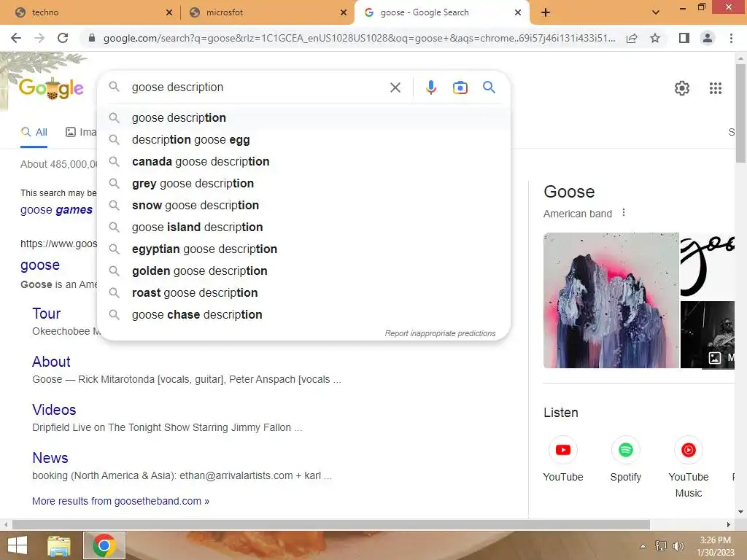Open the colorful Goose album artwork image
747x560 pixels.
pyautogui.click(x=611, y=300)
